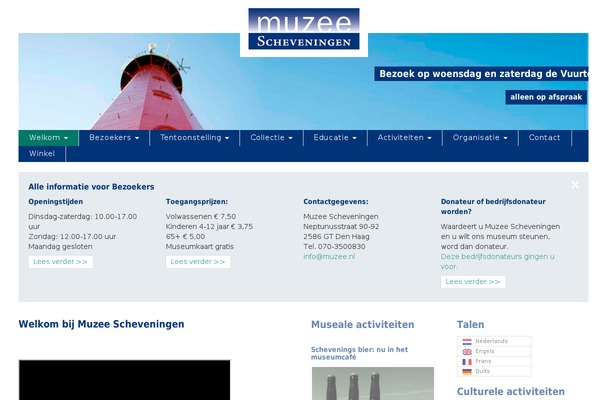Click 'Donateur of bedrijfsdonateur worden?' heading
This screenshot has height=400, width=600.
coord(493,207)
